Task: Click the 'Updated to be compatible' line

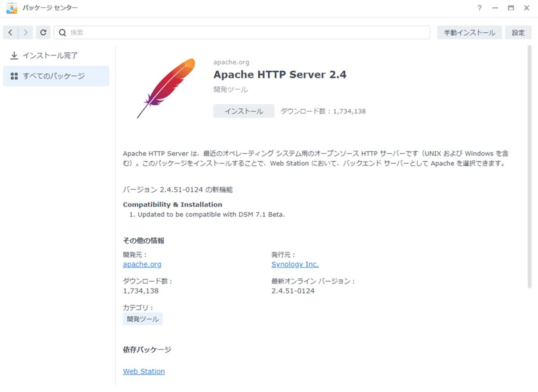Action: 211,215
